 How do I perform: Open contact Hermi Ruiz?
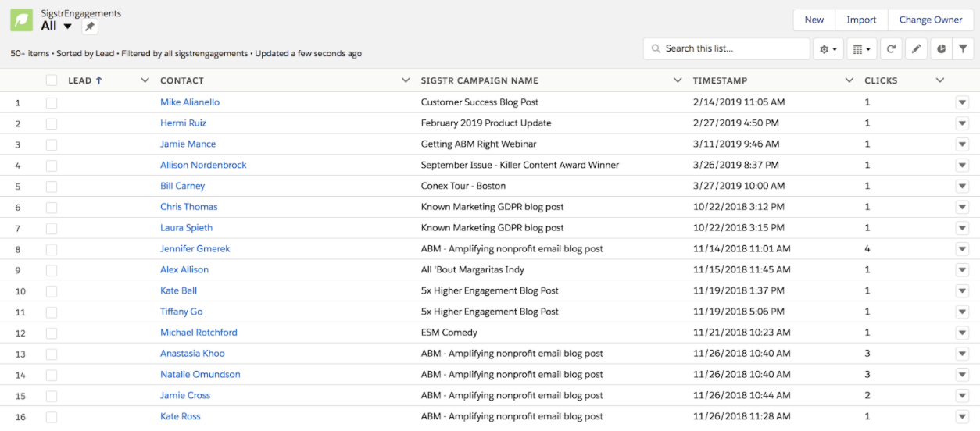click(x=183, y=123)
